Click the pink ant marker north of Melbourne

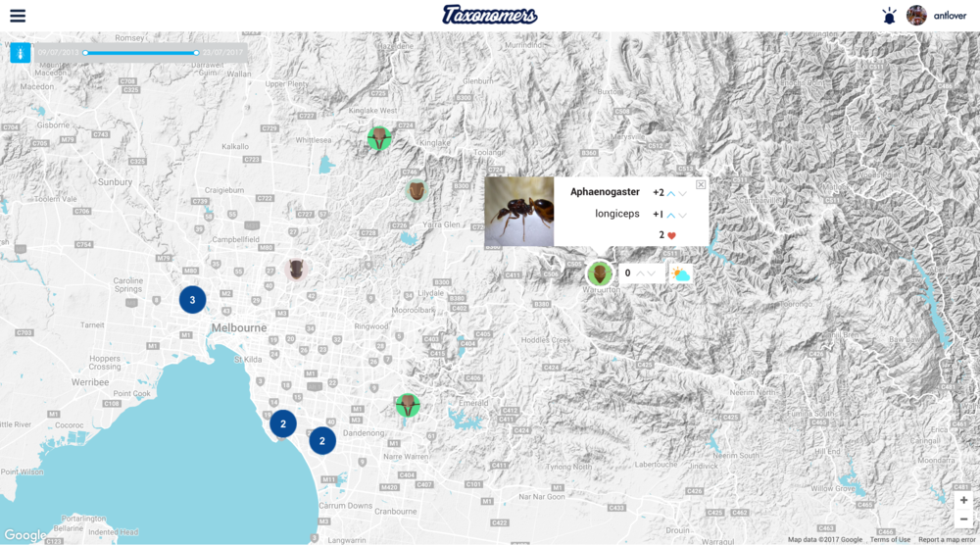point(296,269)
